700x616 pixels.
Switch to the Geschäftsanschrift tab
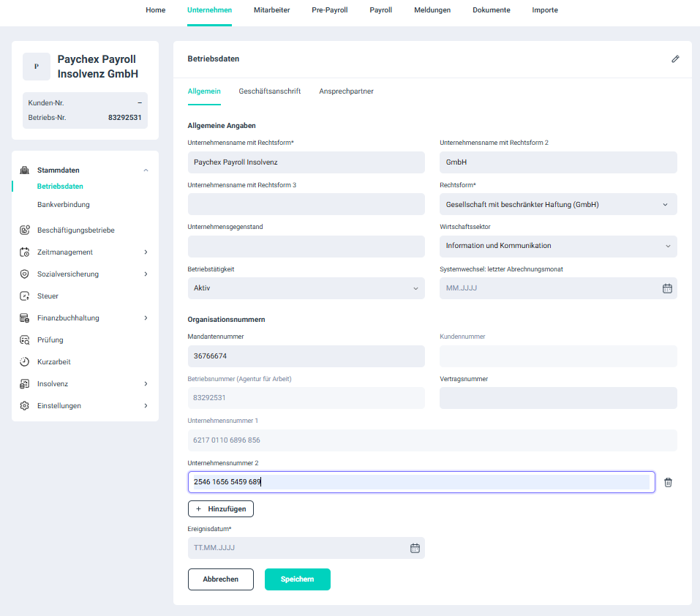tap(269, 91)
